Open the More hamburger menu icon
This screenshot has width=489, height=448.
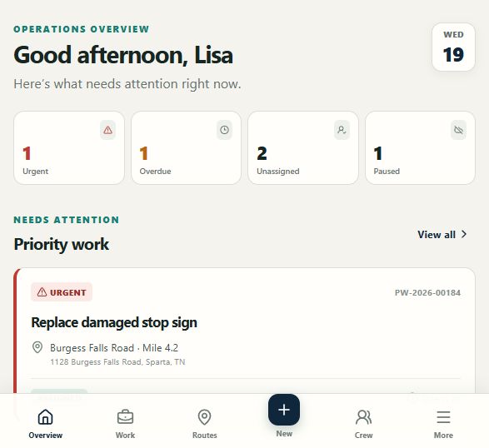point(443,417)
